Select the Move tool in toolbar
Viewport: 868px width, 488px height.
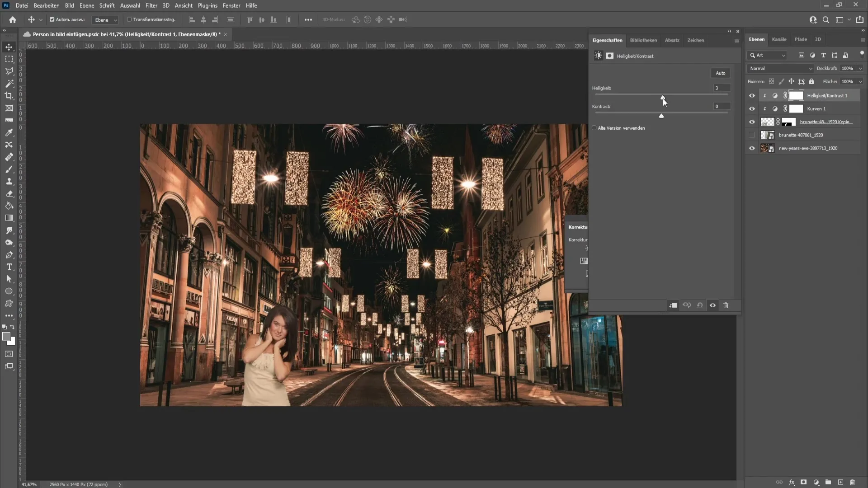click(x=9, y=47)
